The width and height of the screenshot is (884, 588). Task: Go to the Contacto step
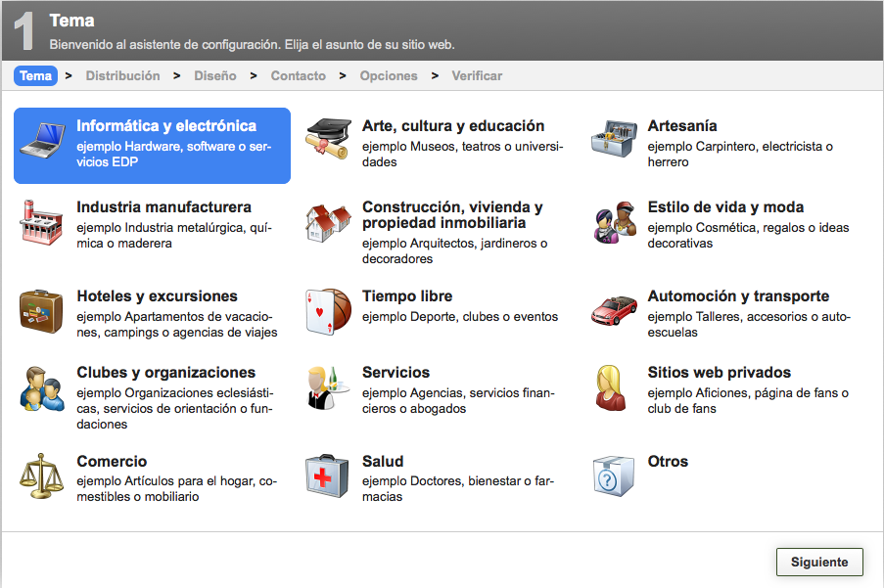coord(299,75)
